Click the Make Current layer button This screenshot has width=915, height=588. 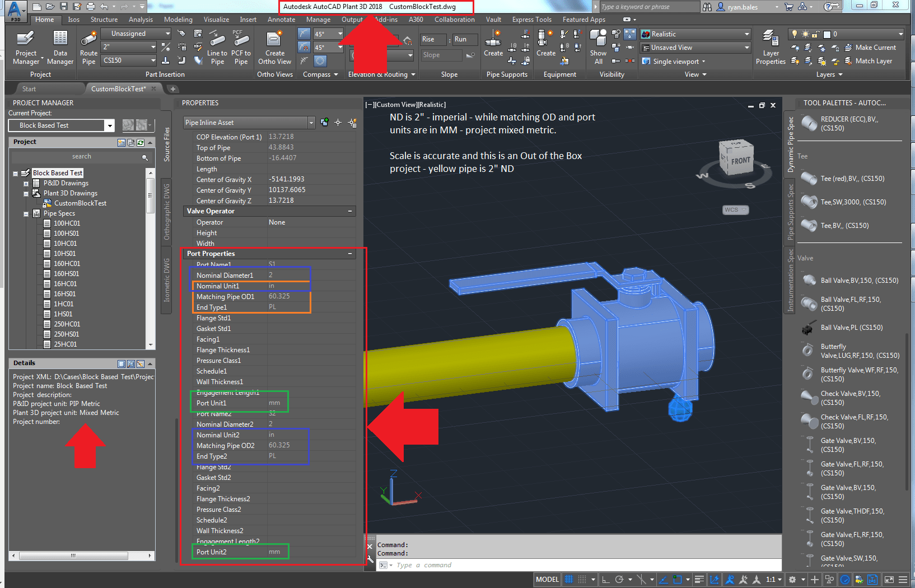click(870, 48)
